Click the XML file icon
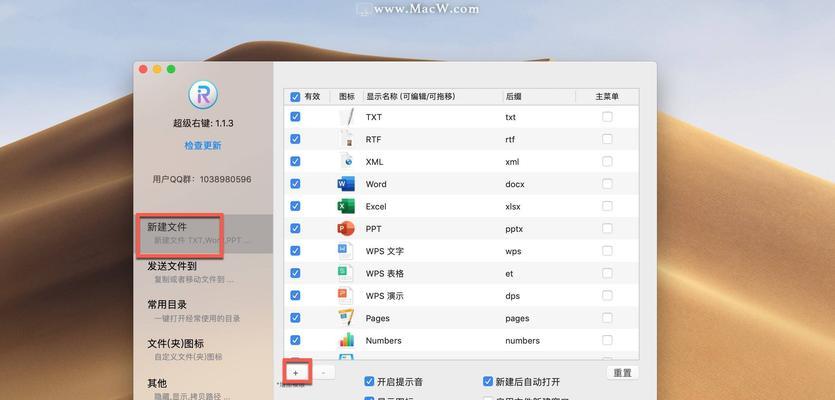 [x=346, y=161]
